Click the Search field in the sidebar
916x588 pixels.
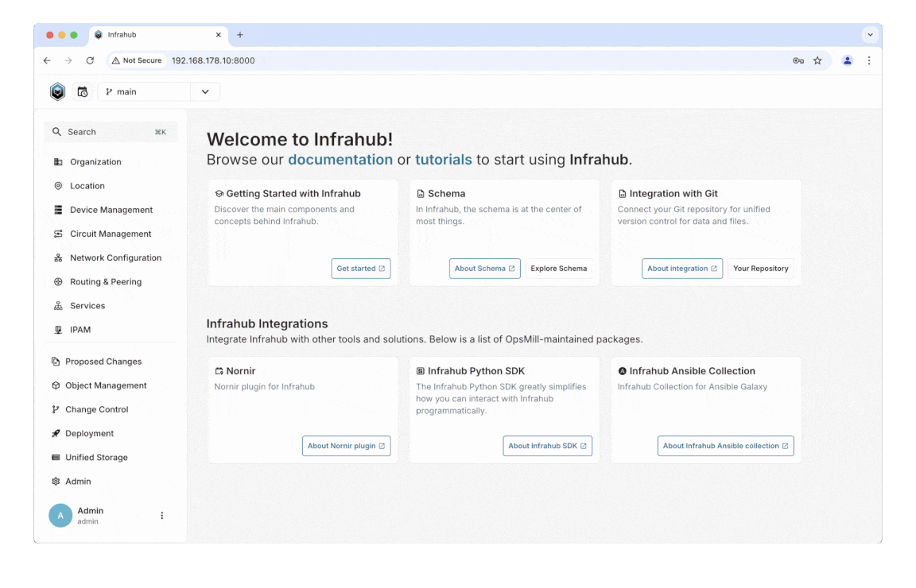pyautogui.click(x=111, y=132)
